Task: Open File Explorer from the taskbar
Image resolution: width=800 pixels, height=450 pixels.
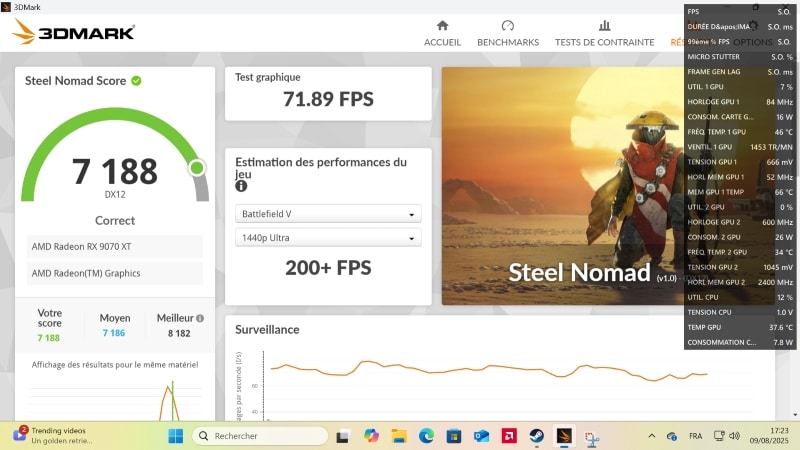Action: (399, 436)
